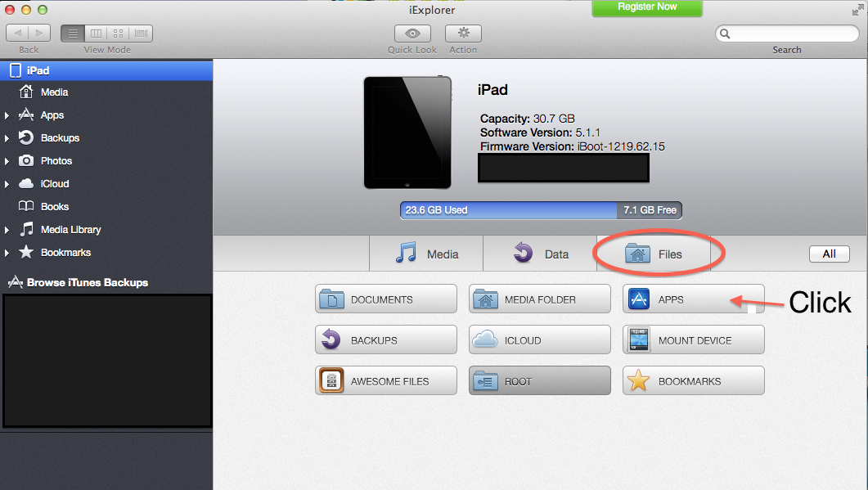Screen dimensions: 868x490
Task: Click the Bookmarks star sidebar icon
Action: (26, 252)
